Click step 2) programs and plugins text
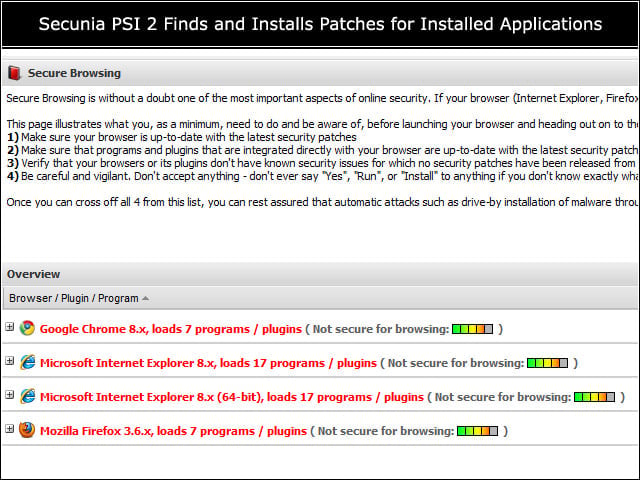 322,150
